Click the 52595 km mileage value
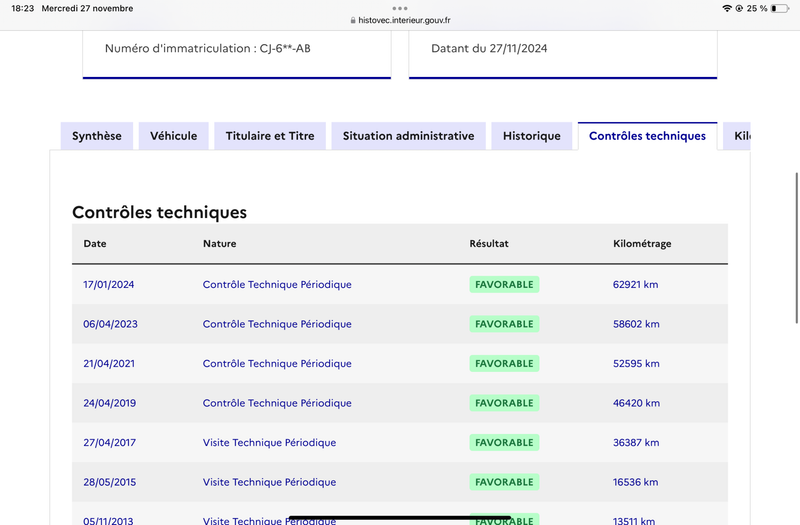 (636, 364)
